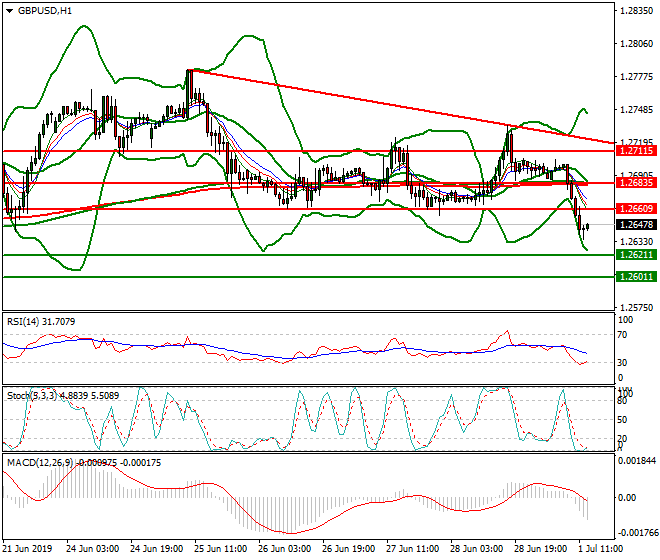
Task: Click the MACD scale value 0.001844
Action: point(637,461)
